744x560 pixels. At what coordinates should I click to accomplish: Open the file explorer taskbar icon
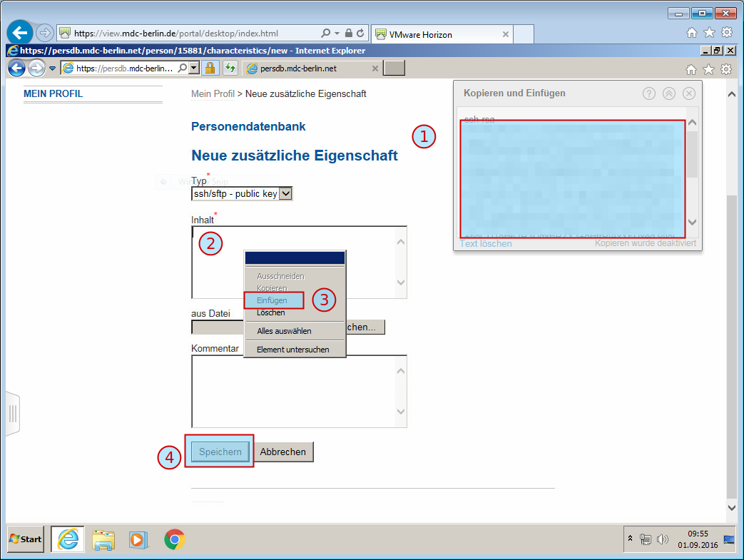103,539
